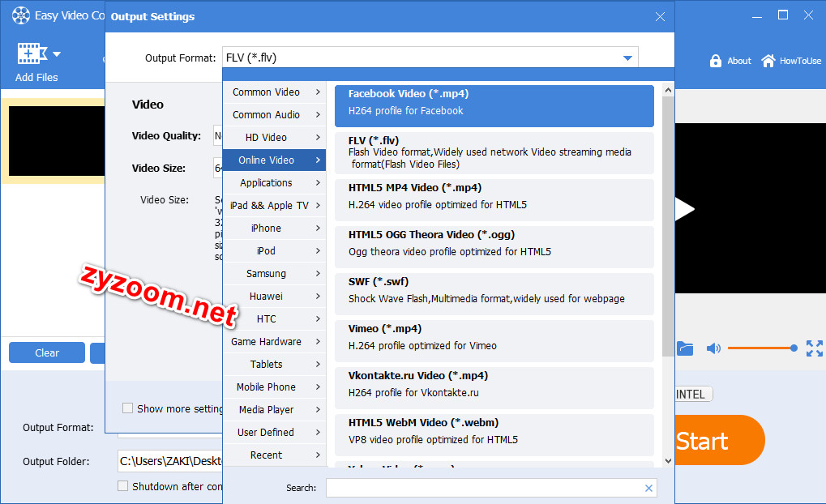Expand the Output Format combo box arrow

[627, 58]
